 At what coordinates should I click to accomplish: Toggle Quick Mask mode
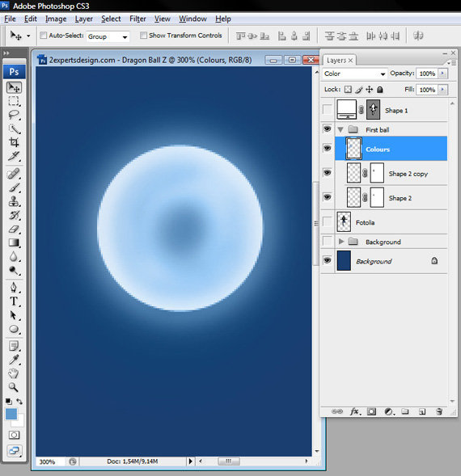14,435
